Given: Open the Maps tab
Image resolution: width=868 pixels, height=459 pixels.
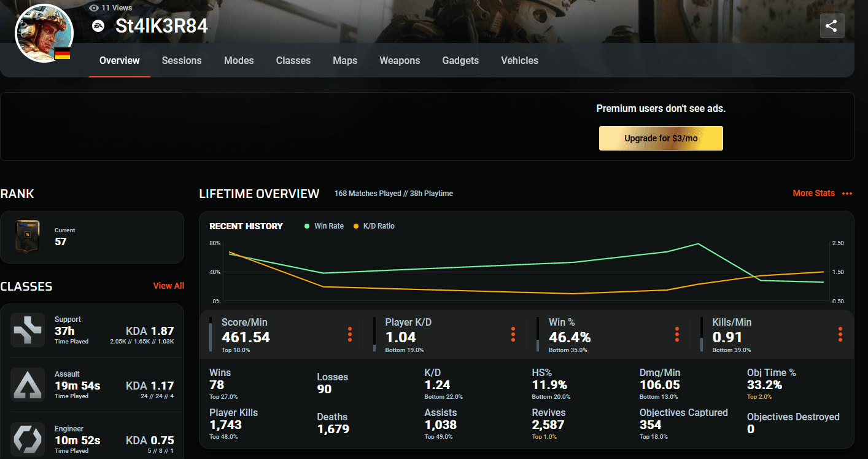Looking at the screenshot, I should click(345, 60).
